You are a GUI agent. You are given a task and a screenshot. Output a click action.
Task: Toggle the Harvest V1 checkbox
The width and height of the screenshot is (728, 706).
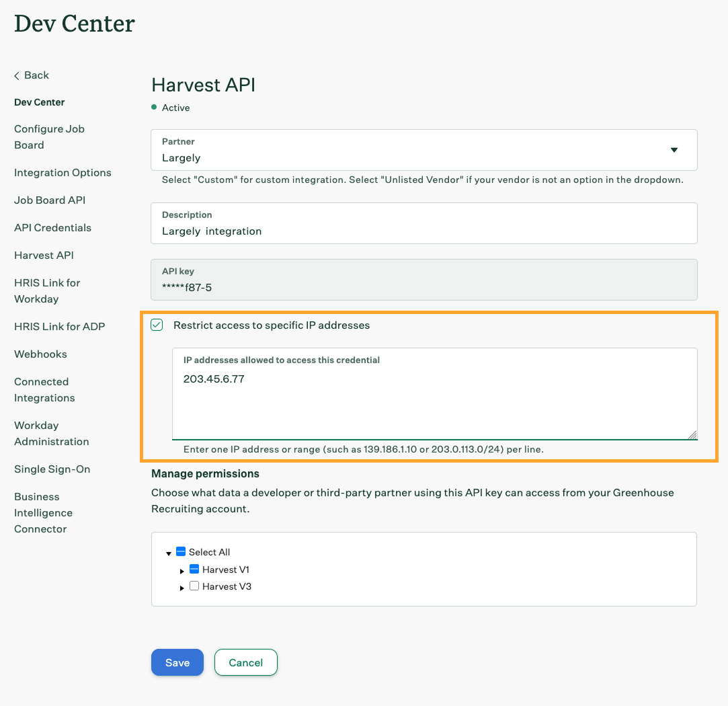(194, 570)
